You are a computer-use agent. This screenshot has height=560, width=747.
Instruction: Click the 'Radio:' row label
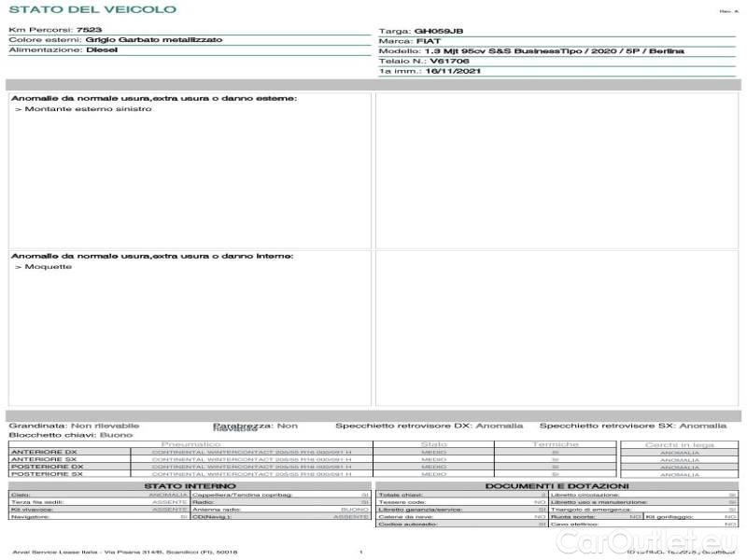tap(204, 502)
